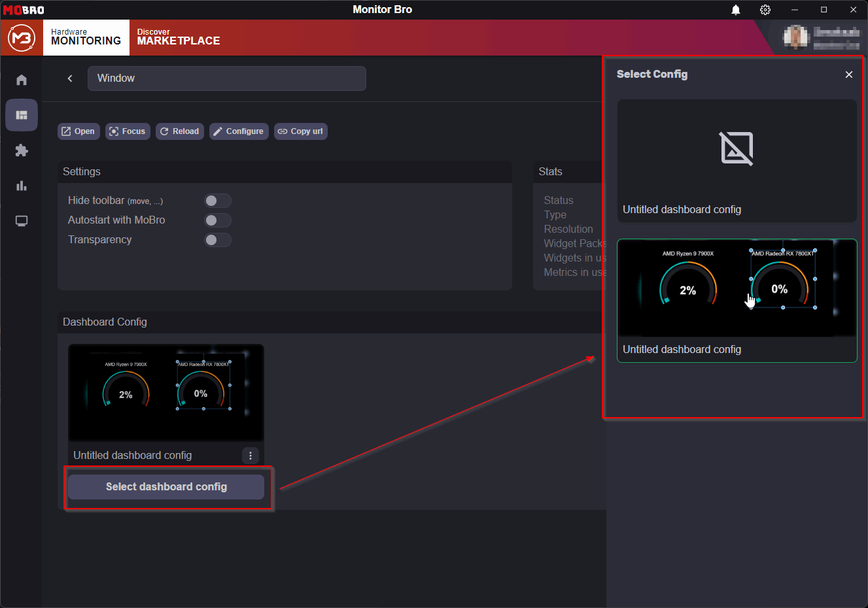868x608 pixels.
Task: Click the Resolution label in Stats
Action: click(x=568, y=229)
